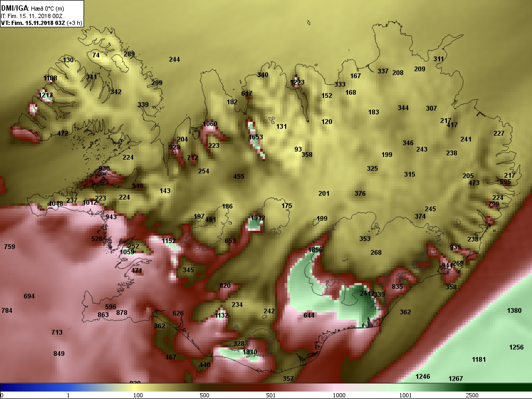Pick the offshore value 1256
Image resolution: width=532 pixels, height=399 pixels.
tap(517, 347)
